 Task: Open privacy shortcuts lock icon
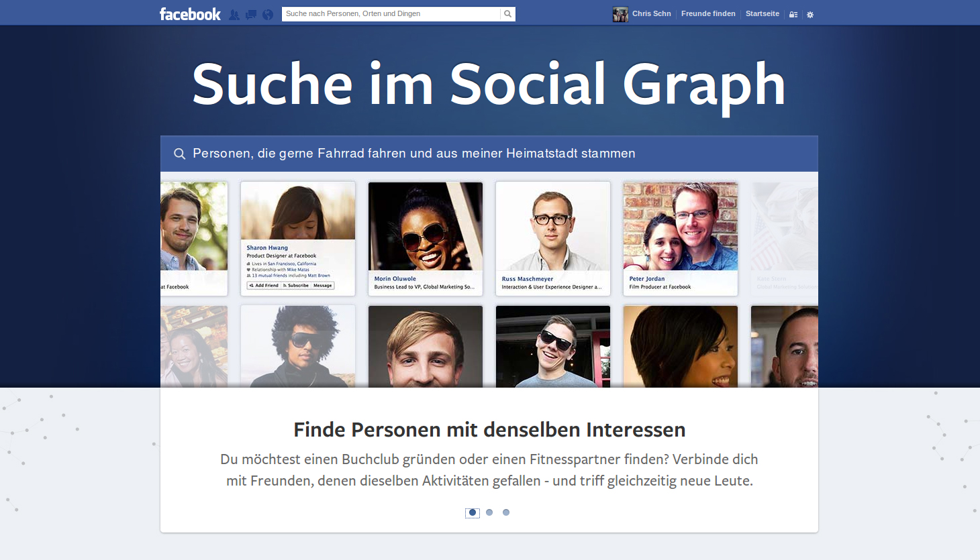pos(793,14)
